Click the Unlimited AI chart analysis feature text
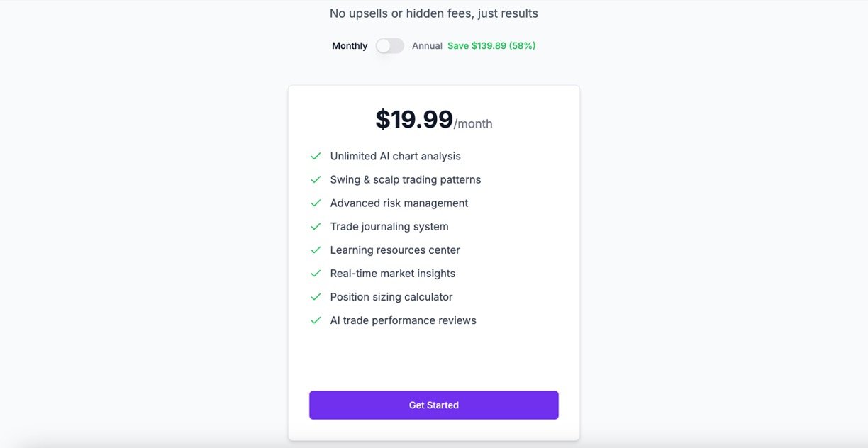The height and width of the screenshot is (448, 868). (395, 156)
